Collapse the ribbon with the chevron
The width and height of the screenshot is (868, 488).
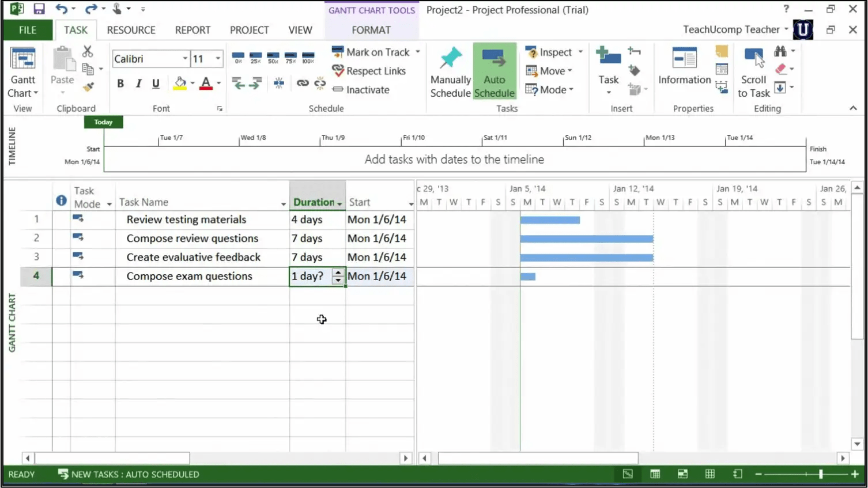click(x=853, y=108)
